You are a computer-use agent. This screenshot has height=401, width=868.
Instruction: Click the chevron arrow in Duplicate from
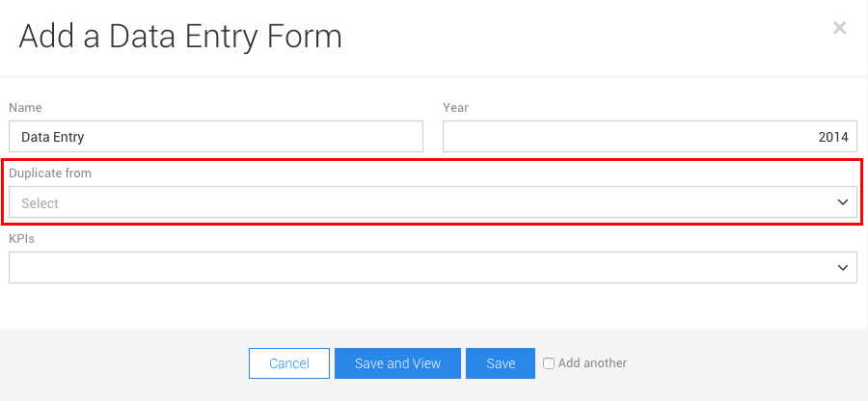(842, 202)
